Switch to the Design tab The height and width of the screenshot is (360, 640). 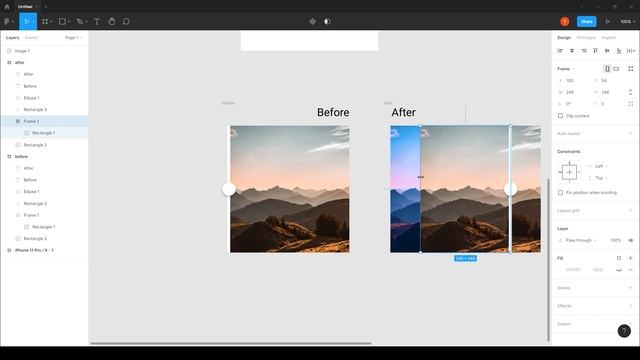[564, 38]
